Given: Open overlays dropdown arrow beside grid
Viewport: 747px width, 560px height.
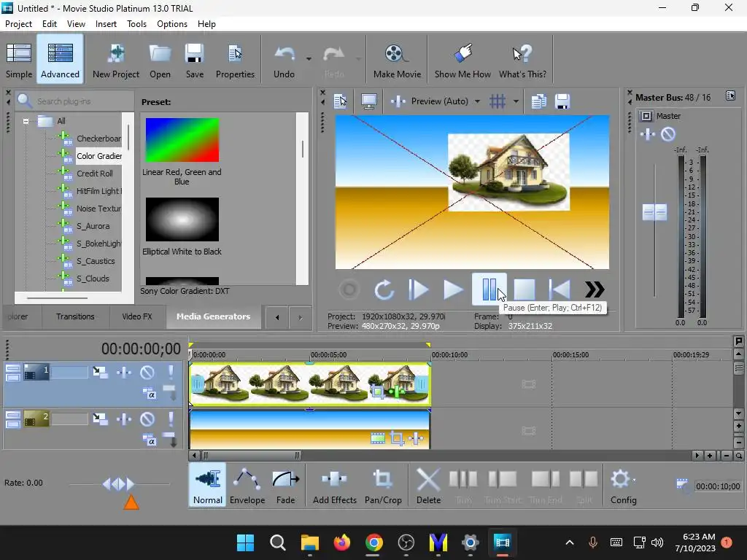Looking at the screenshot, I should coord(516,101).
